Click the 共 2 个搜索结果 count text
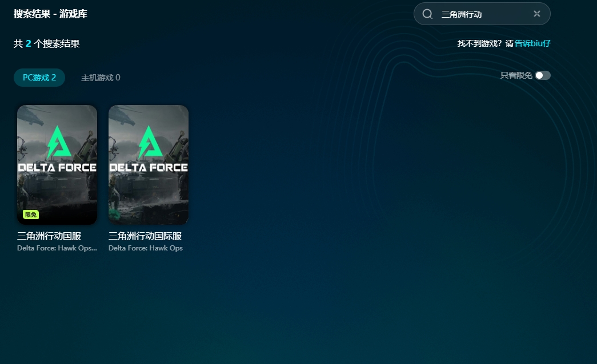 point(46,44)
